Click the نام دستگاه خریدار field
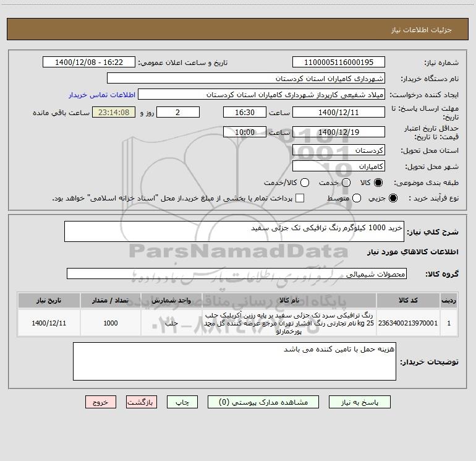Viewport: 476px width, 461px height. (246, 78)
